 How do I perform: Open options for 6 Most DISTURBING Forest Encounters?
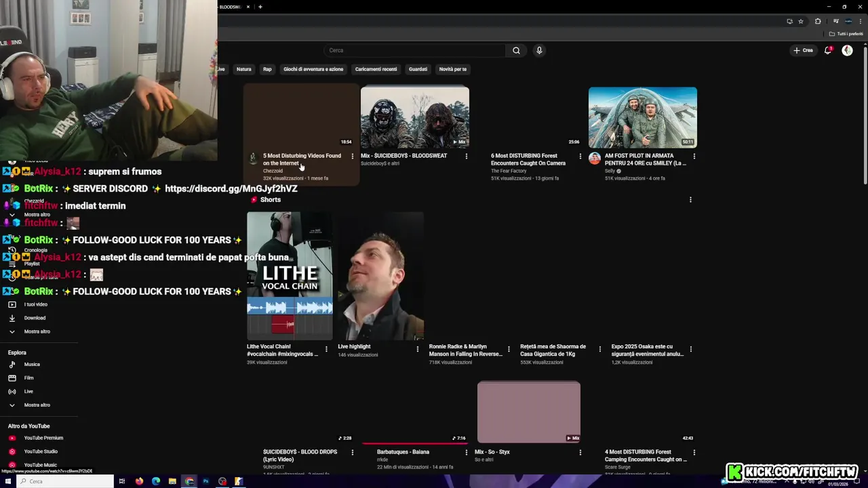[x=580, y=156]
